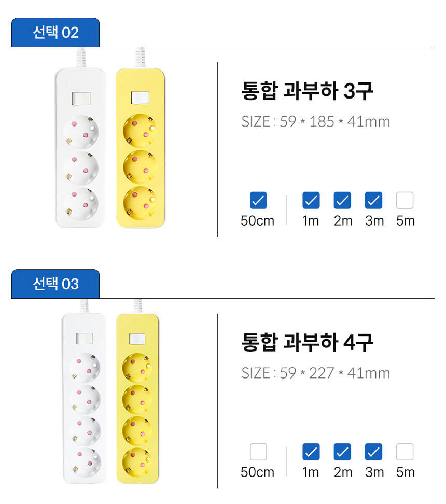
Task: Enable the 5m checkbox for 4구
Action: point(405,452)
